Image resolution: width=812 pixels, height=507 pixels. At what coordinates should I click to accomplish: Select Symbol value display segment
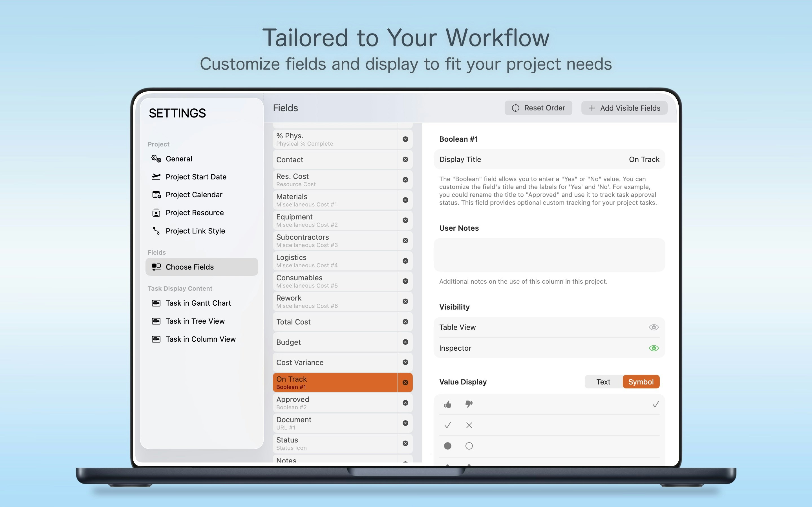[641, 382]
